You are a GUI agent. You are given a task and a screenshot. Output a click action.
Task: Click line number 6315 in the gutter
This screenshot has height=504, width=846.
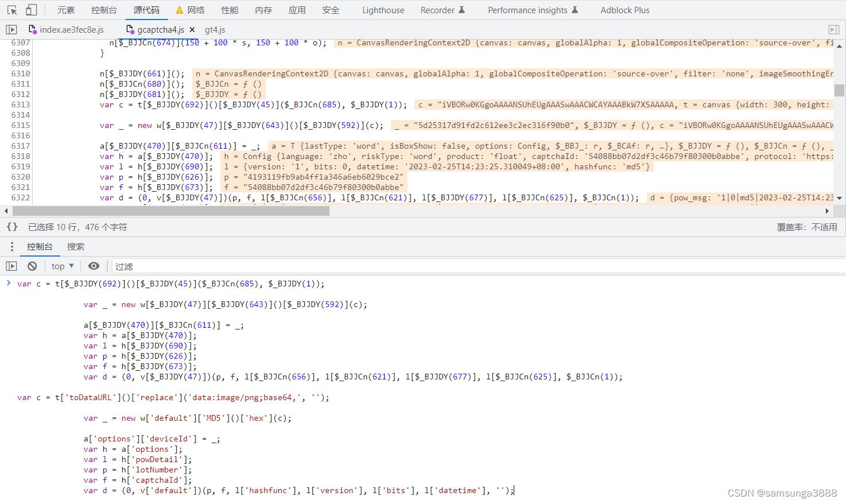21,125
